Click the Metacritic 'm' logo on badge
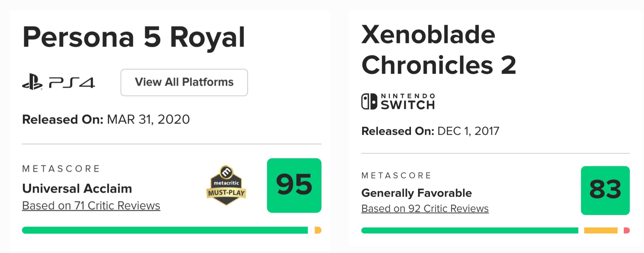Image resolution: width=644 pixels, height=253 pixels. pyautogui.click(x=226, y=172)
